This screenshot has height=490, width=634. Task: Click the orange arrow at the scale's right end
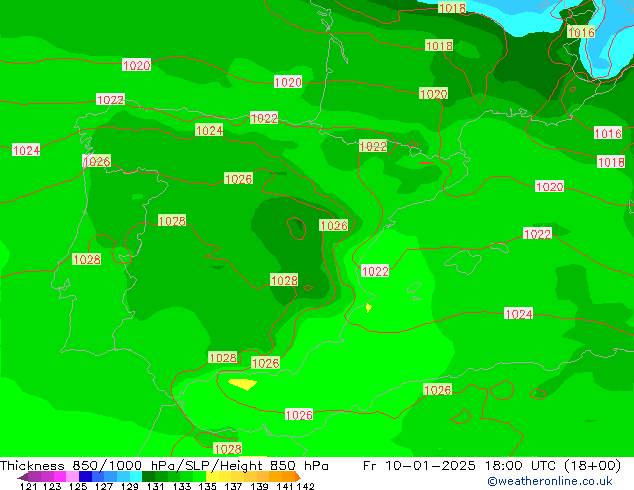pyautogui.click(x=298, y=476)
